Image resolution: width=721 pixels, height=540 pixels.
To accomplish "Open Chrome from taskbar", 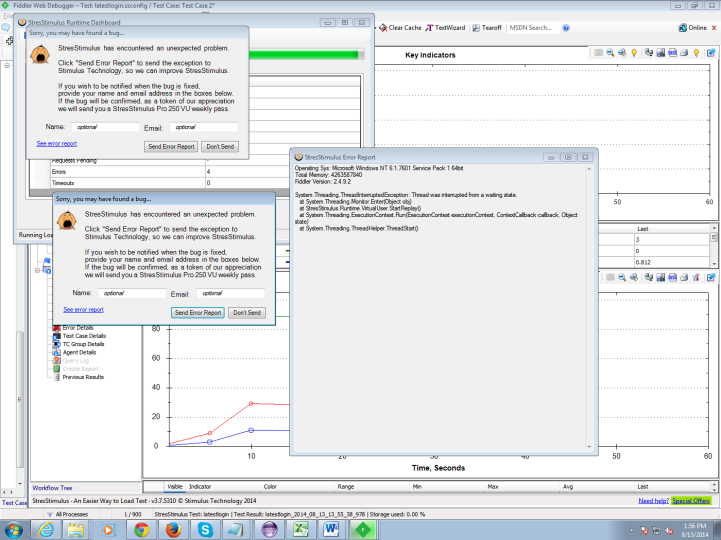I will [x=141, y=530].
